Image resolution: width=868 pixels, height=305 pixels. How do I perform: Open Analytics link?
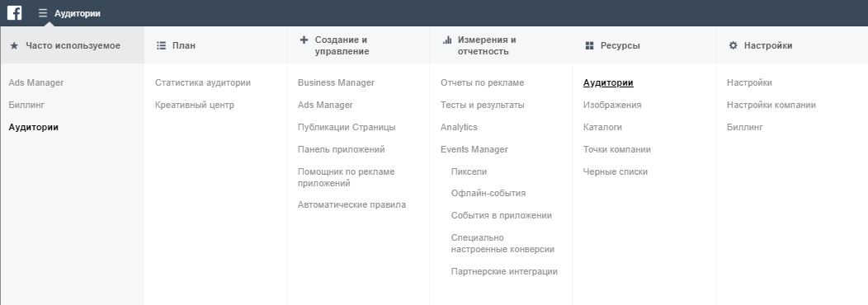[459, 127]
